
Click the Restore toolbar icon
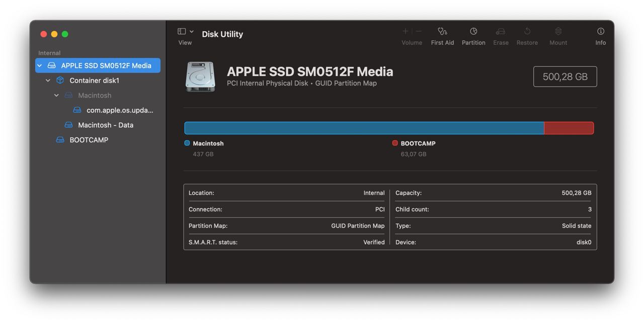(527, 31)
